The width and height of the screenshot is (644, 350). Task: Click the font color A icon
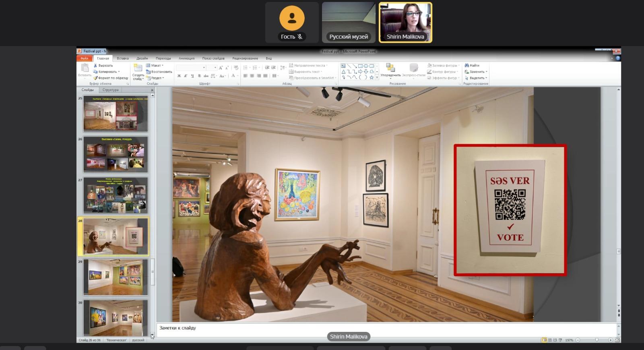(x=233, y=76)
